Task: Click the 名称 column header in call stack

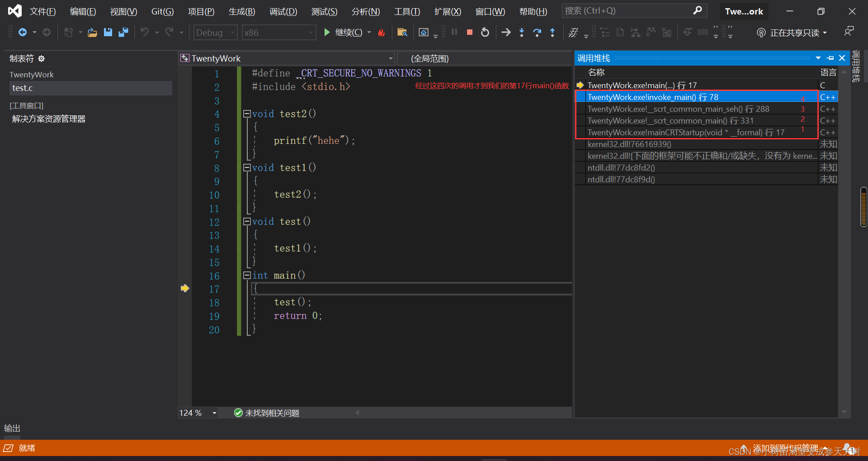Action: (x=596, y=72)
